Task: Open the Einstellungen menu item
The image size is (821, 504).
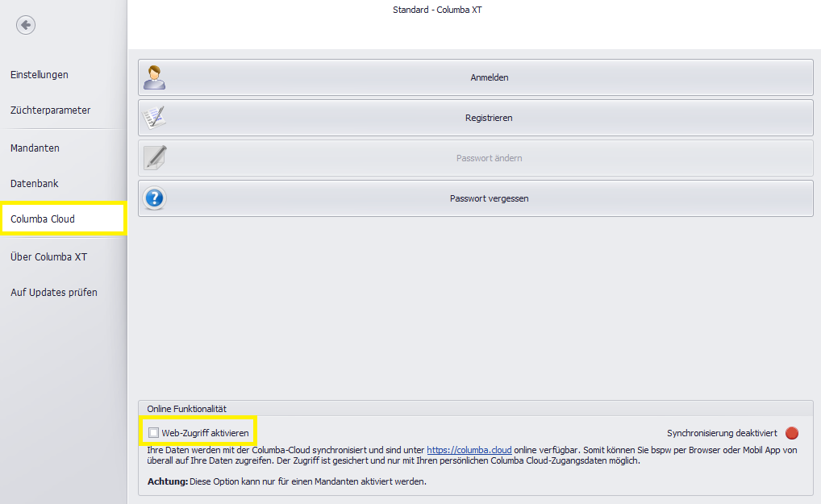Action: [x=40, y=75]
